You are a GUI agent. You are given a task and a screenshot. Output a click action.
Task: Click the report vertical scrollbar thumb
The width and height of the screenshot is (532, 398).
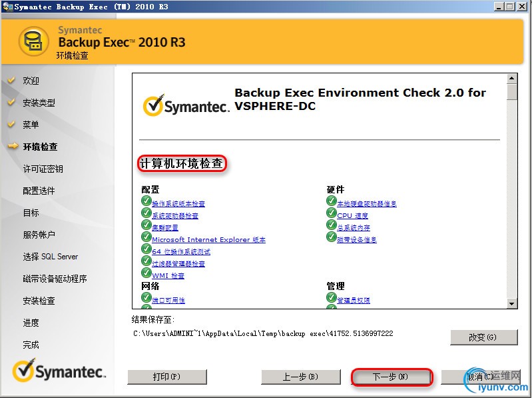[511, 92]
